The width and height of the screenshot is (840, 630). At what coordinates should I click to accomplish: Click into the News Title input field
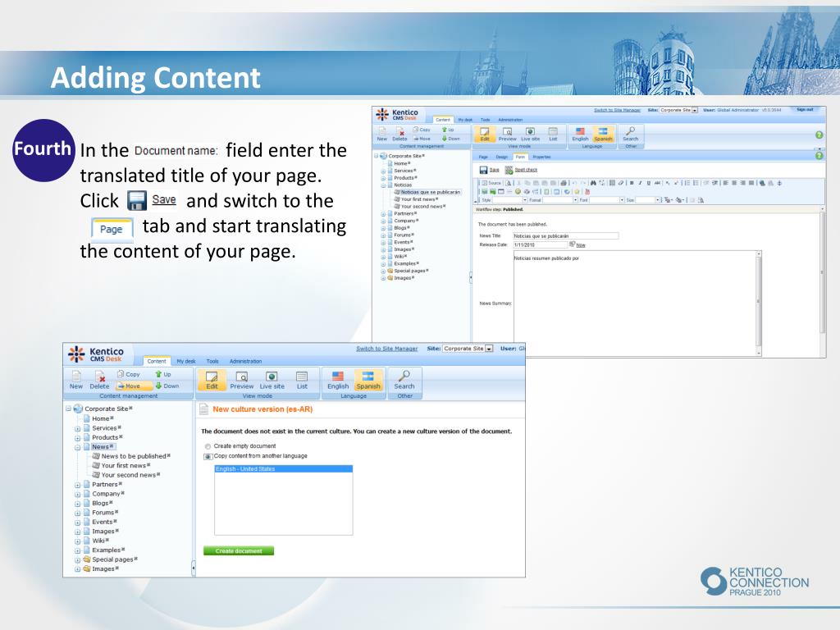pos(566,235)
